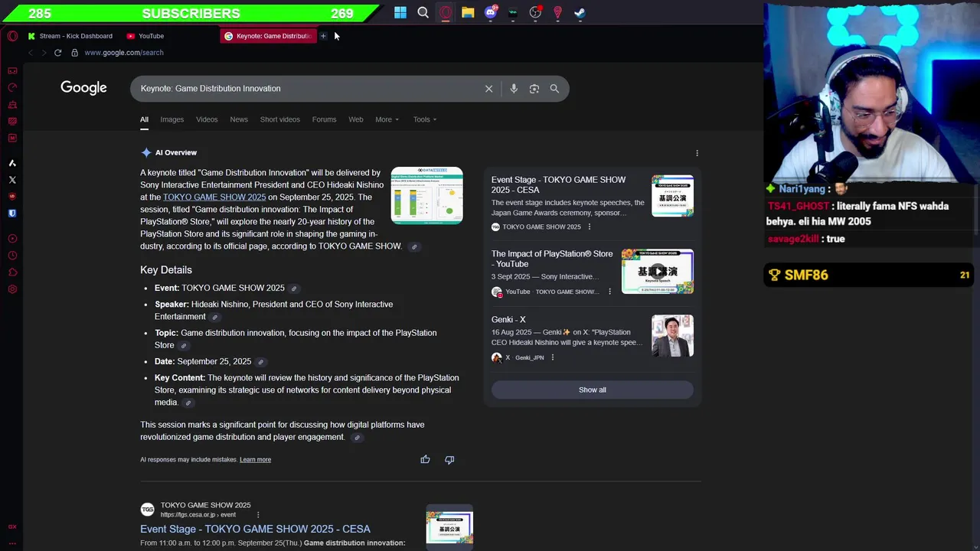The height and width of the screenshot is (551, 980).
Task: Open a new browser tab
Action: (323, 36)
